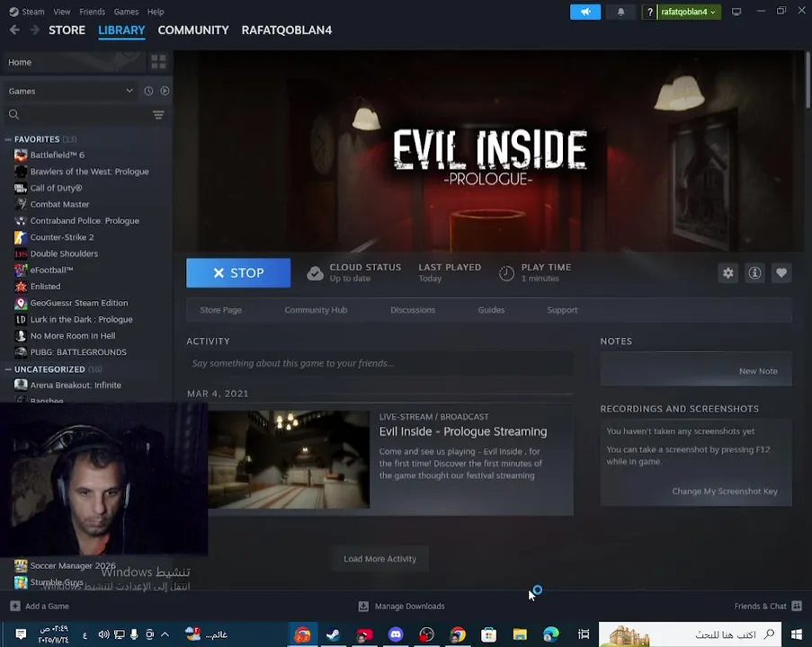
Task: Click Change My Screenshot Key
Action: pos(725,492)
